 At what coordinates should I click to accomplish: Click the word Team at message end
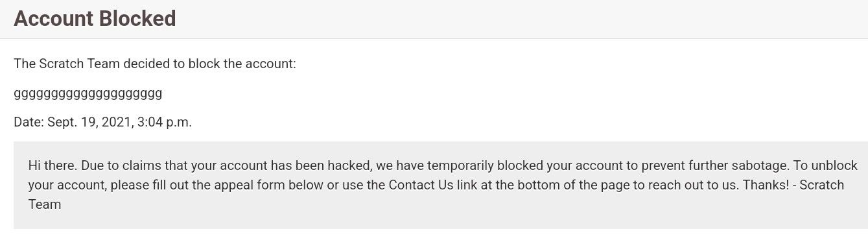pos(45,204)
